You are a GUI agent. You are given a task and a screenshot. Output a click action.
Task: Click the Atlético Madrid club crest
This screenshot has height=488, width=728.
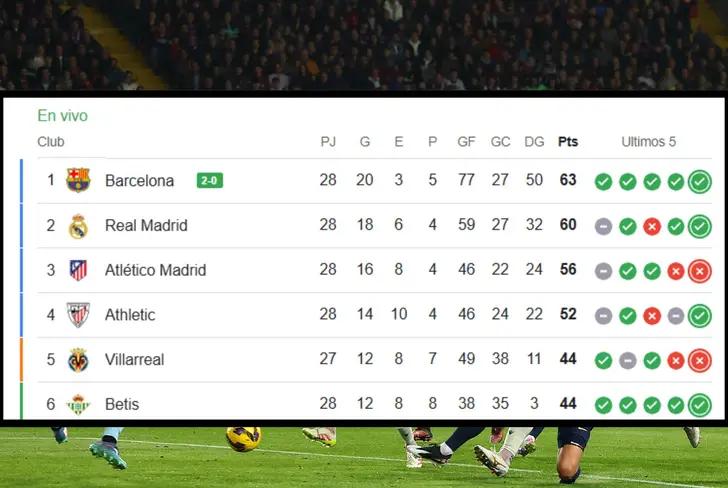[x=78, y=270]
